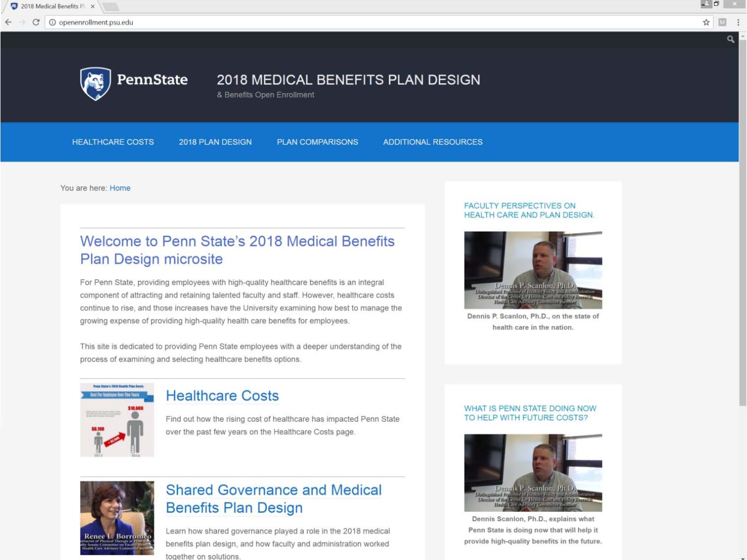Open the Chrome three-dot menu
Screen dimensions: 747x560
coord(738,22)
